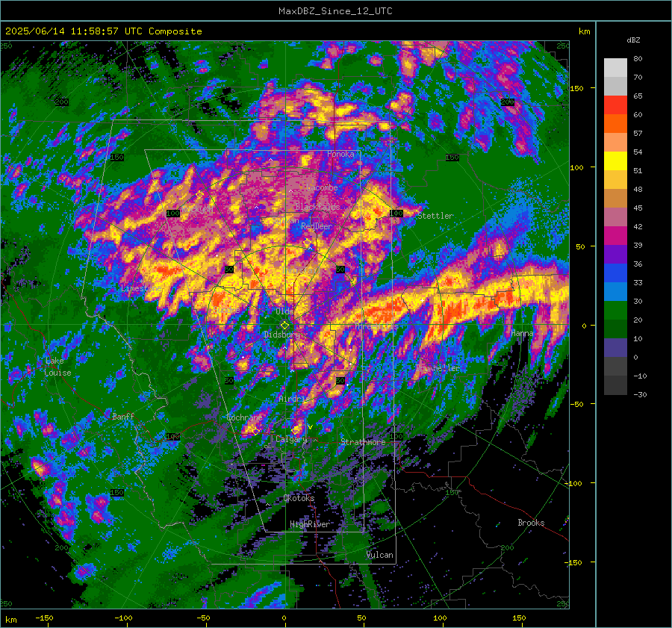Click the km unit label at top right
Viewport: 672px width, 628px height.
[584, 31]
